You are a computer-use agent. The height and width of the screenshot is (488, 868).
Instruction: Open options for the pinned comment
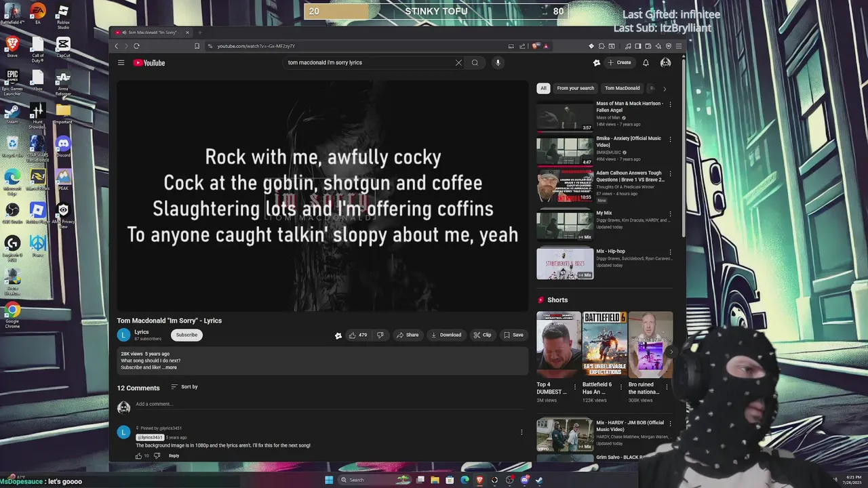coord(521,432)
